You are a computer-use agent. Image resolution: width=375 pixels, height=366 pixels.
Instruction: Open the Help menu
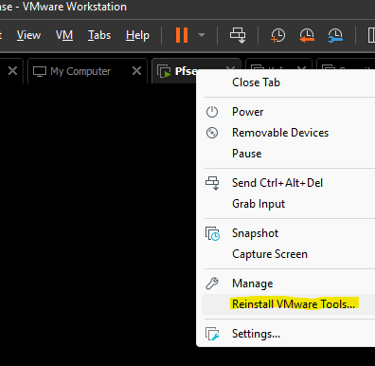point(138,35)
